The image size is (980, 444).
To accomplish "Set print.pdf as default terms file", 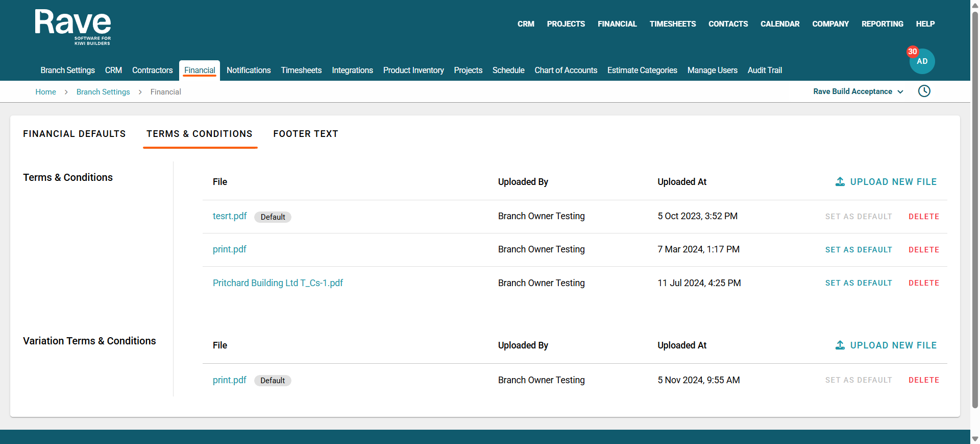I will coord(859,250).
